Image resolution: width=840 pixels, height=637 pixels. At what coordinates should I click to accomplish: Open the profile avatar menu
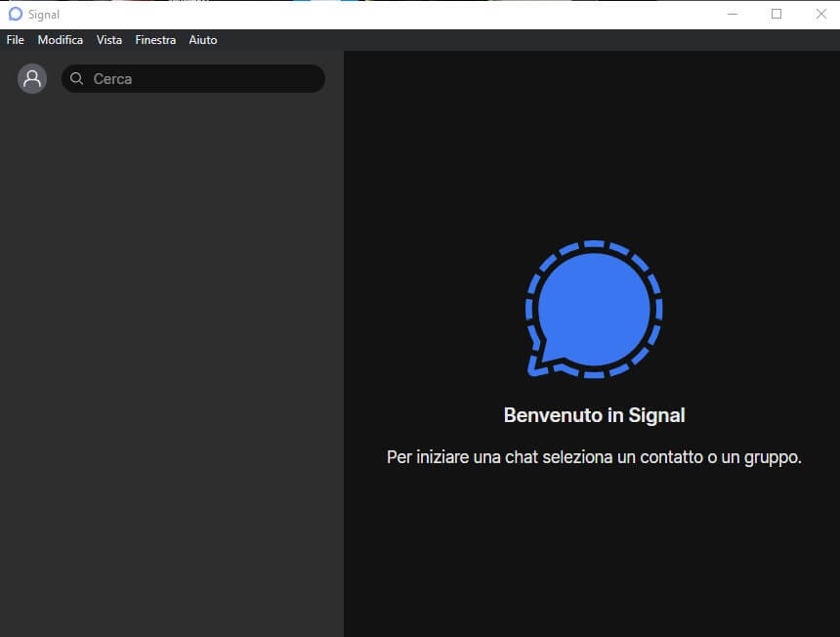[x=32, y=79]
